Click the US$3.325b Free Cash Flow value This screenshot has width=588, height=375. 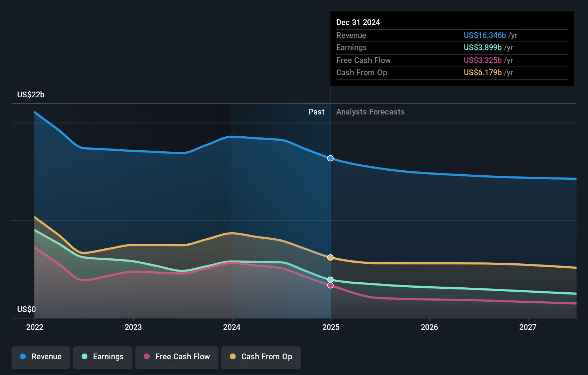(482, 60)
